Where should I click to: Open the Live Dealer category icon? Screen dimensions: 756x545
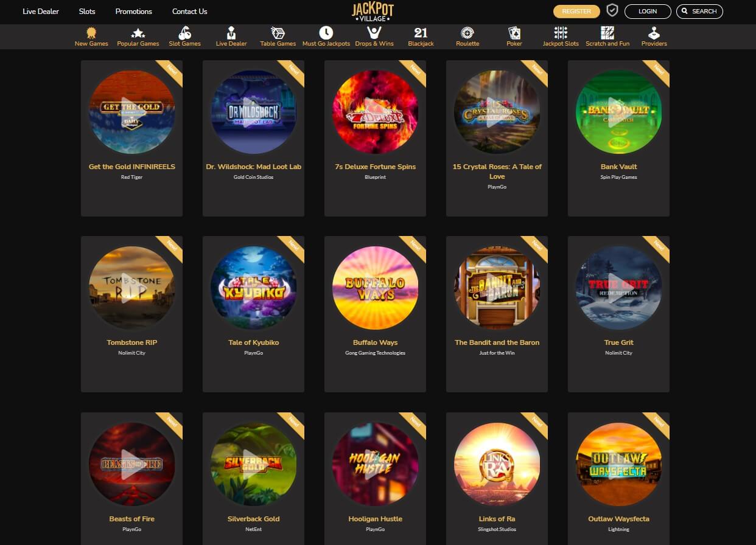click(x=230, y=33)
